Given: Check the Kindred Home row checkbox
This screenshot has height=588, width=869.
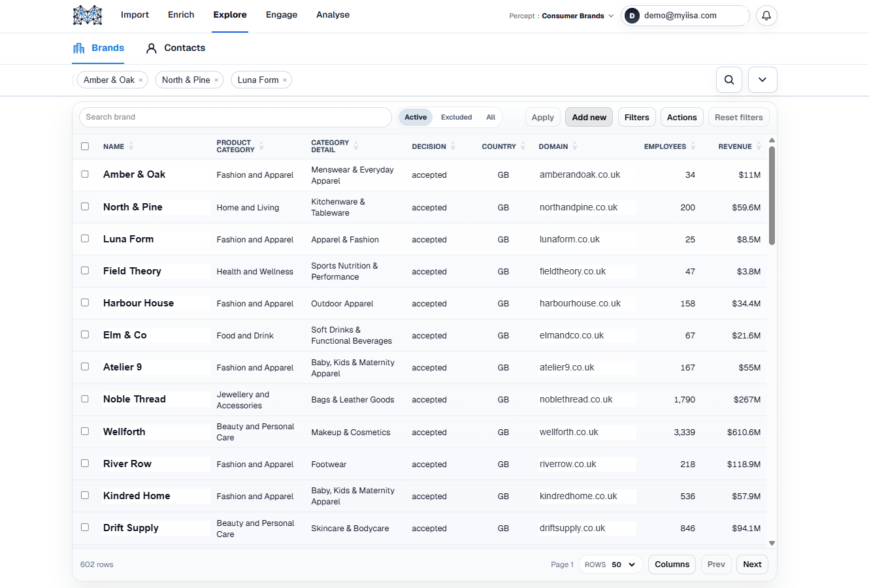Looking at the screenshot, I should click(x=85, y=495).
